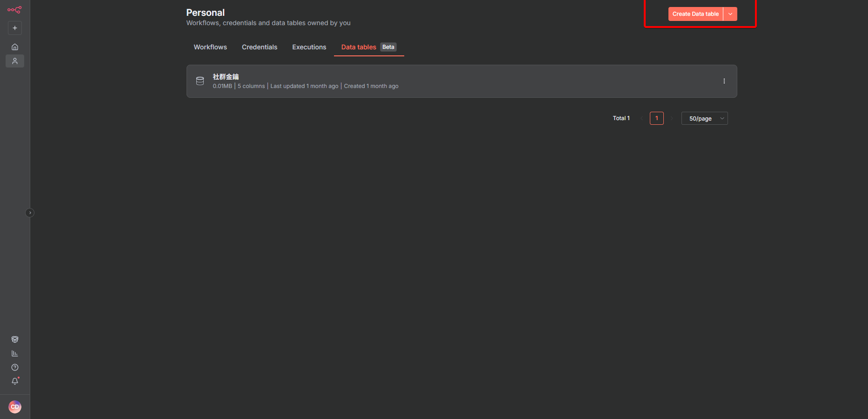Open the three-dot menu for 社群金鑰

tap(724, 81)
